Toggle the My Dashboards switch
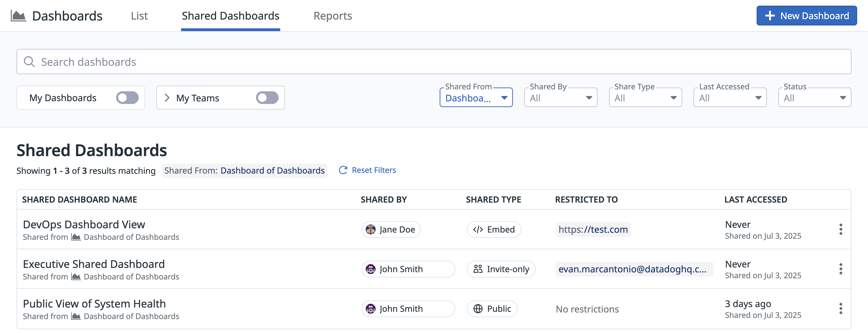Image resolution: width=868 pixels, height=333 pixels. pos(127,97)
